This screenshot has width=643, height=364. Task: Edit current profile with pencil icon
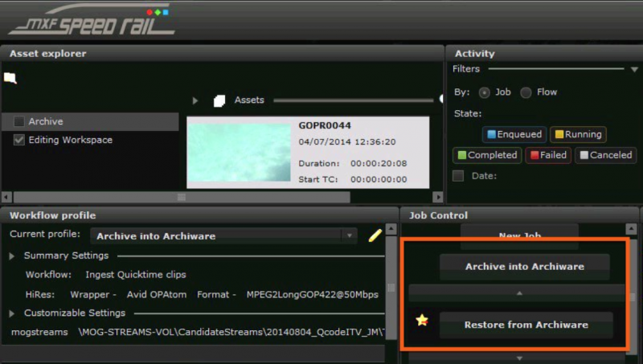click(x=375, y=235)
